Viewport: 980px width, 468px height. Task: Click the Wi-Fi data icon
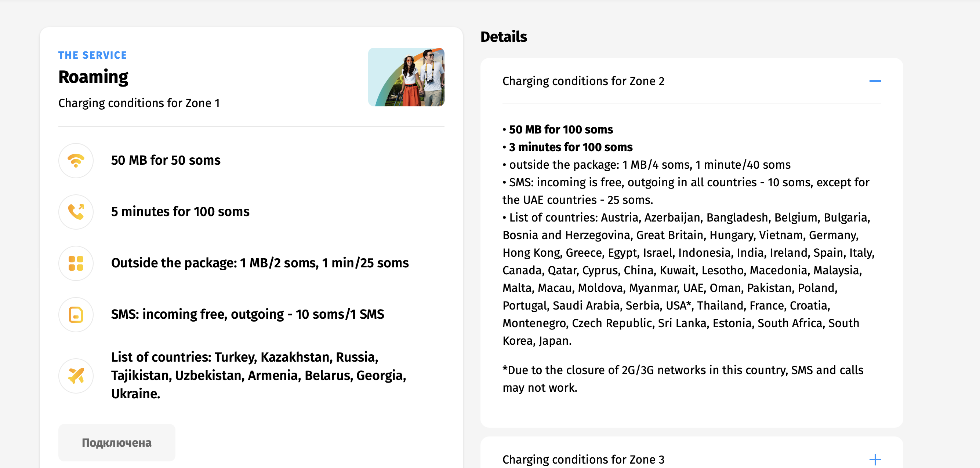(x=76, y=160)
